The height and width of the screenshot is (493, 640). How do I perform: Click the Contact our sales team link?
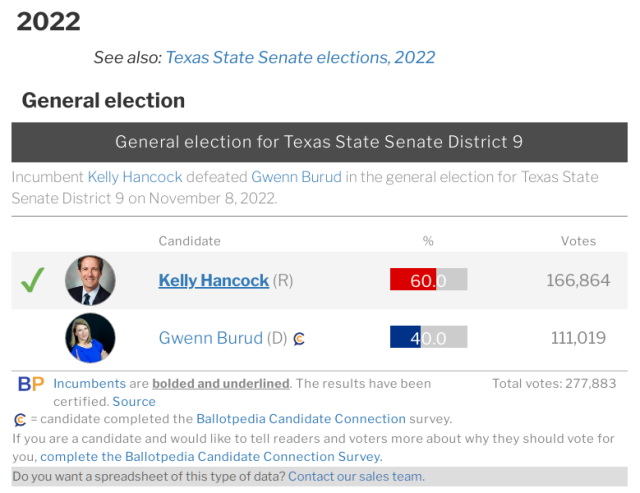pos(356,476)
